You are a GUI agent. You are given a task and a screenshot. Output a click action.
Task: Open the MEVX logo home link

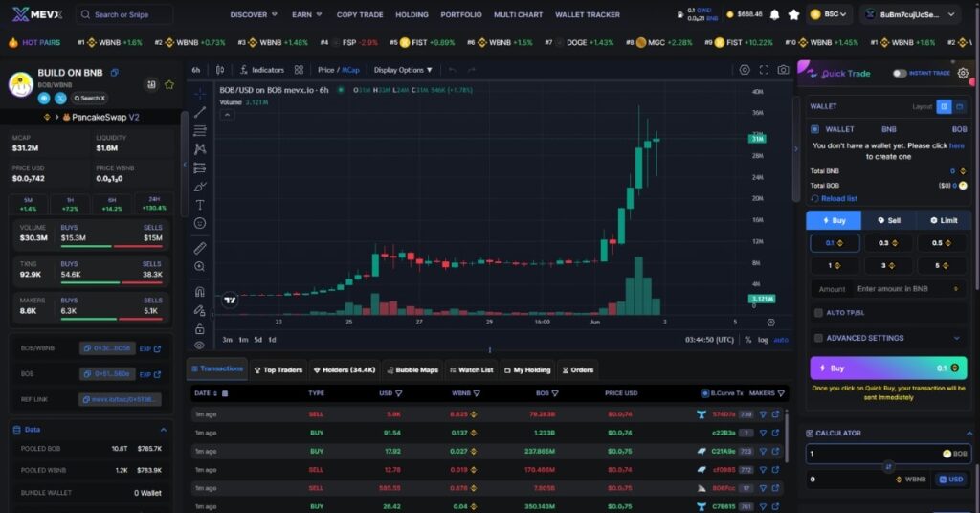pos(37,14)
